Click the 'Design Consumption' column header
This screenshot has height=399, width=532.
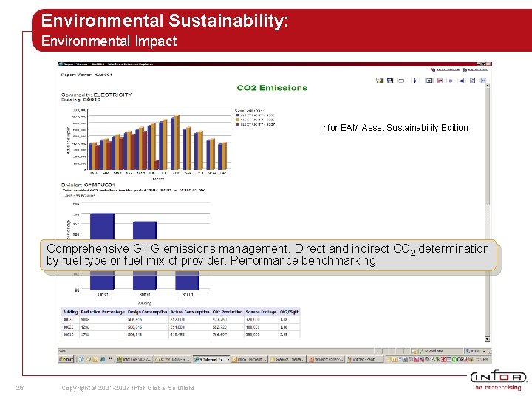(x=147, y=312)
